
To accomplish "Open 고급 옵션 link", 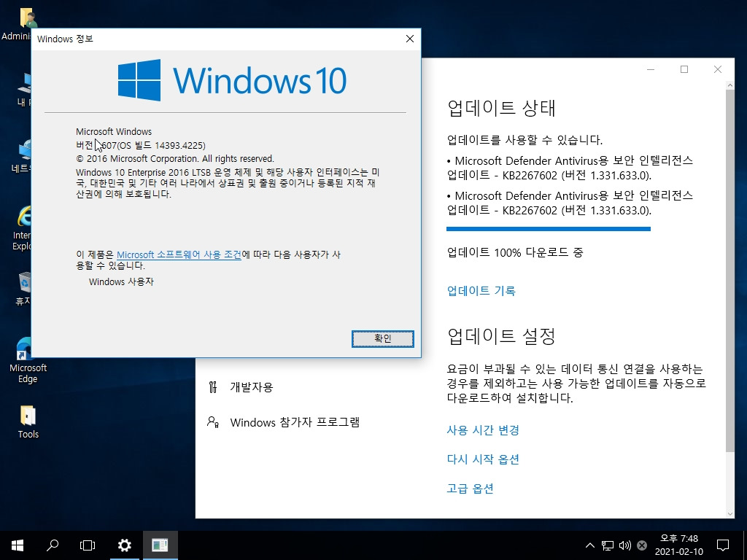I will (x=471, y=488).
